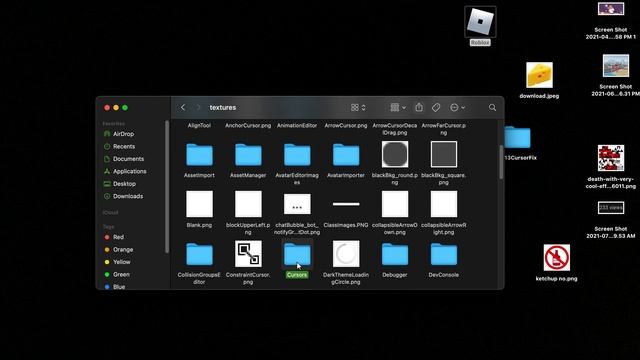Select the AvatarEditorImages folder
This screenshot has width=640, height=360.
[297, 155]
